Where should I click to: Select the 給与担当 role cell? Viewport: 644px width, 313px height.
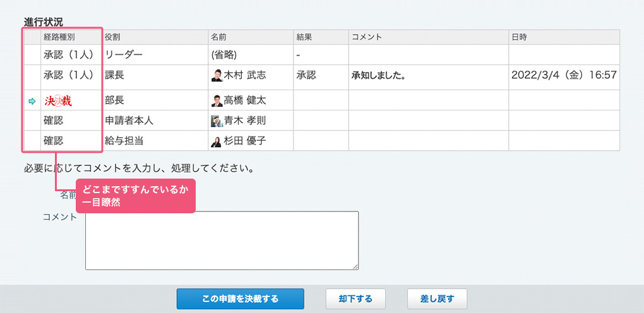tap(155, 141)
